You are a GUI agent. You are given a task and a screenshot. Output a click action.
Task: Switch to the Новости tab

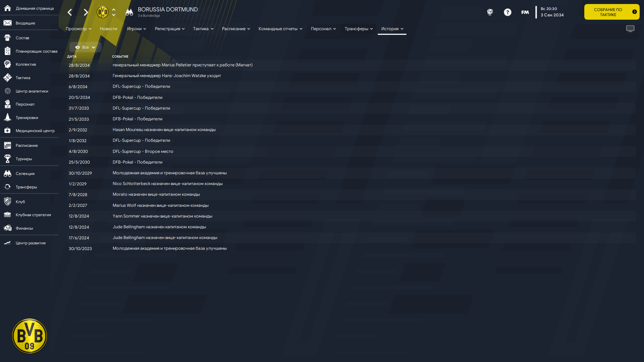click(x=108, y=29)
